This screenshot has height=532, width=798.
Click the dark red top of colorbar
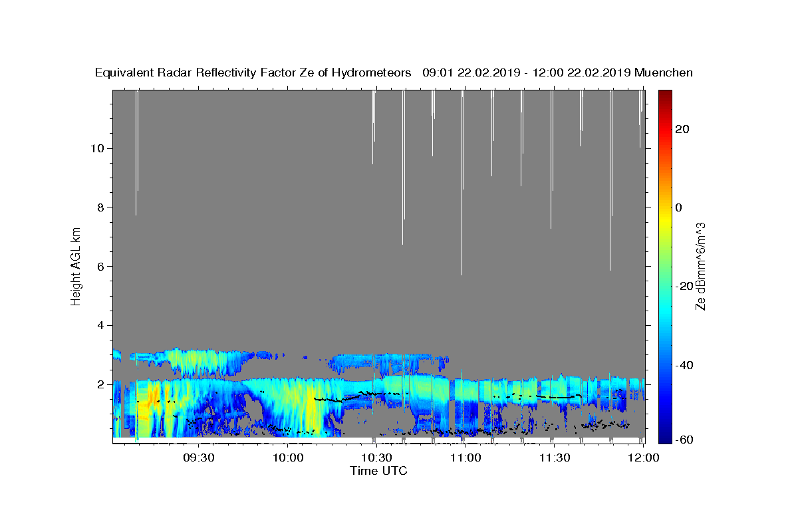(664, 94)
